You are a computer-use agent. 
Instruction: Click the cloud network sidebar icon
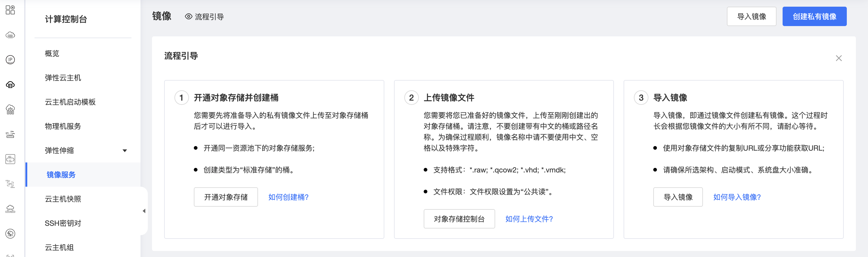(x=10, y=209)
